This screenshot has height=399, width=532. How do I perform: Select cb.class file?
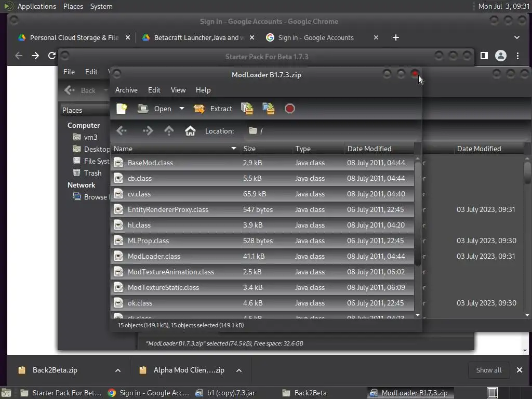pos(262,179)
